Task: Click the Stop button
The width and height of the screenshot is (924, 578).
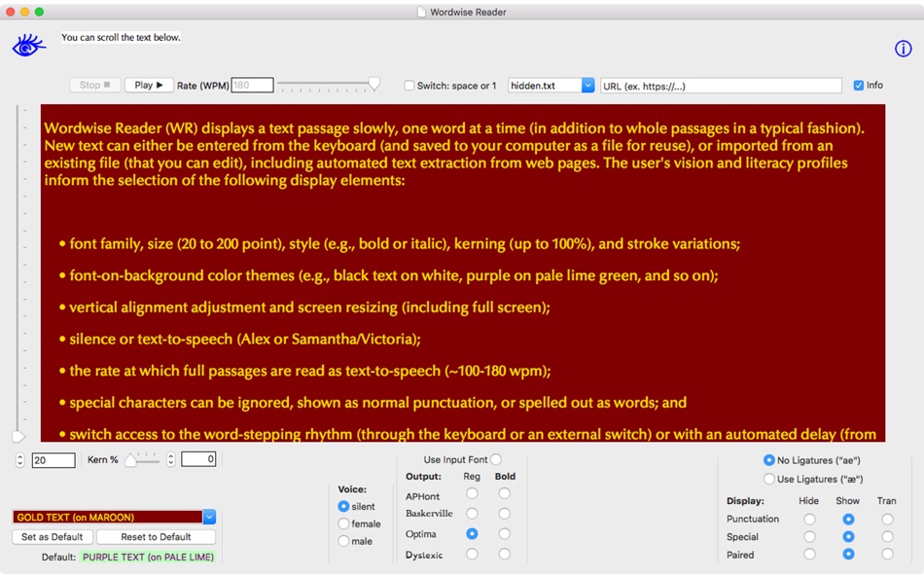Action: pyautogui.click(x=95, y=85)
